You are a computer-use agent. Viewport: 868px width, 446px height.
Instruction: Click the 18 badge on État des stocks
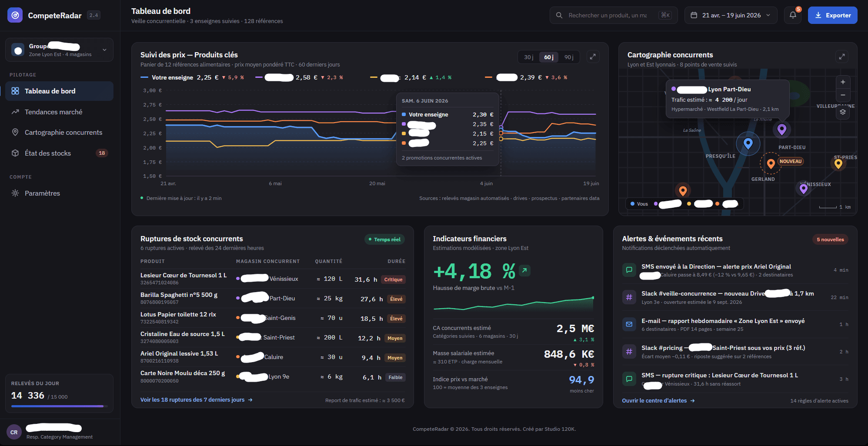click(x=102, y=153)
